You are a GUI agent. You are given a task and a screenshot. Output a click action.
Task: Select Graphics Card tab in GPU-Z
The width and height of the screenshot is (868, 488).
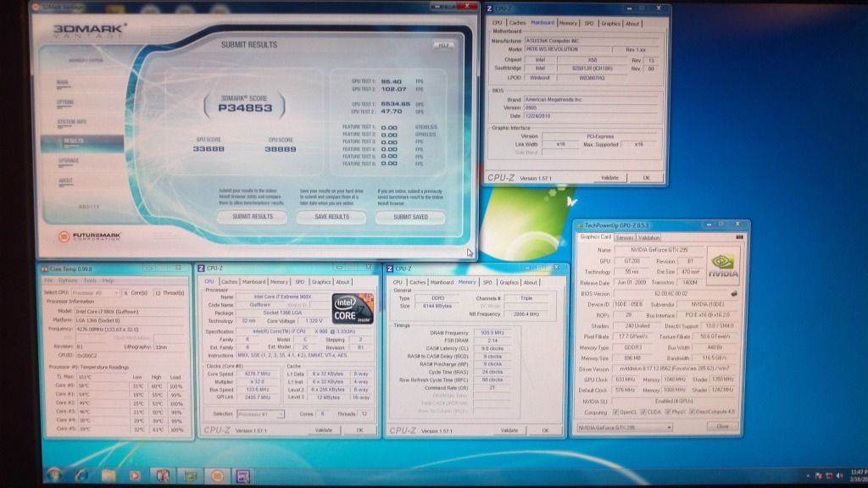coord(595,237)
